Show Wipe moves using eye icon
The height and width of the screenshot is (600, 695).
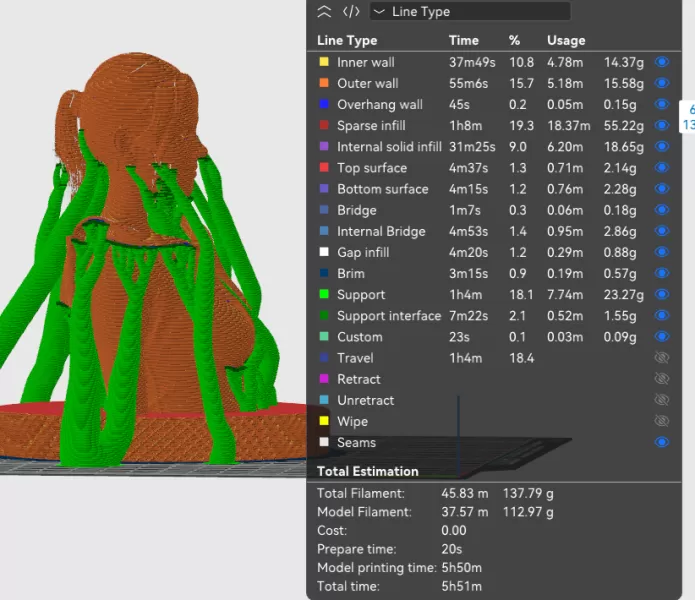click(660, 421)
